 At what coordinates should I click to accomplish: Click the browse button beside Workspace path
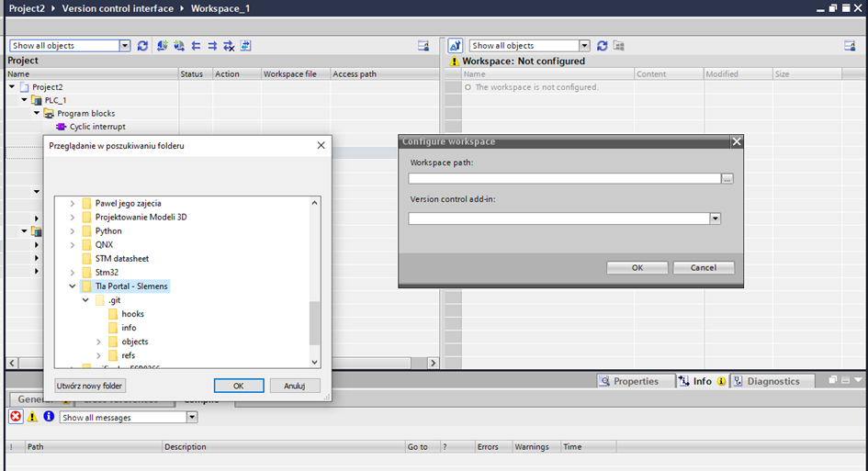click(727, 179)
